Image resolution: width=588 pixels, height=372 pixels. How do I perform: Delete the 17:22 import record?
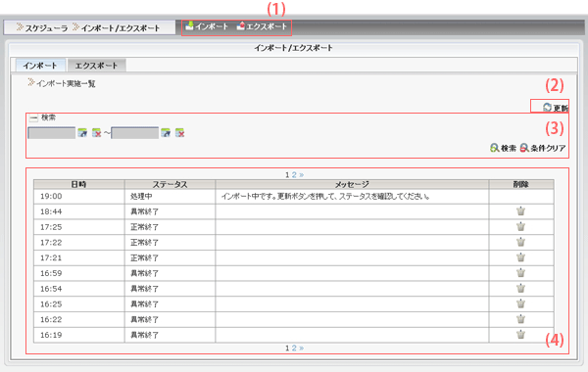coord(521,242)
